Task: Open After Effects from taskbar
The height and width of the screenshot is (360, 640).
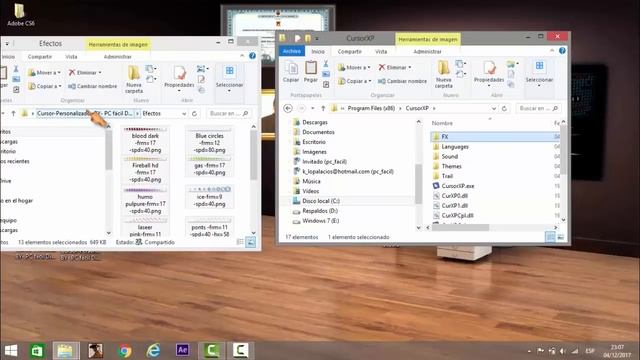Action: click(x=182, y=350)
